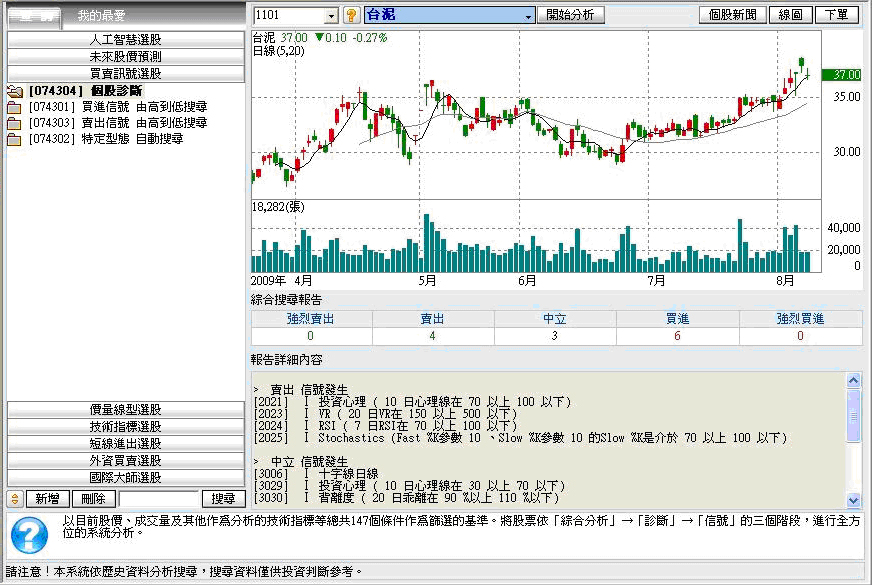Click the report scrollbar down arrow
This screenshot has width=872, height=585.
853,500
